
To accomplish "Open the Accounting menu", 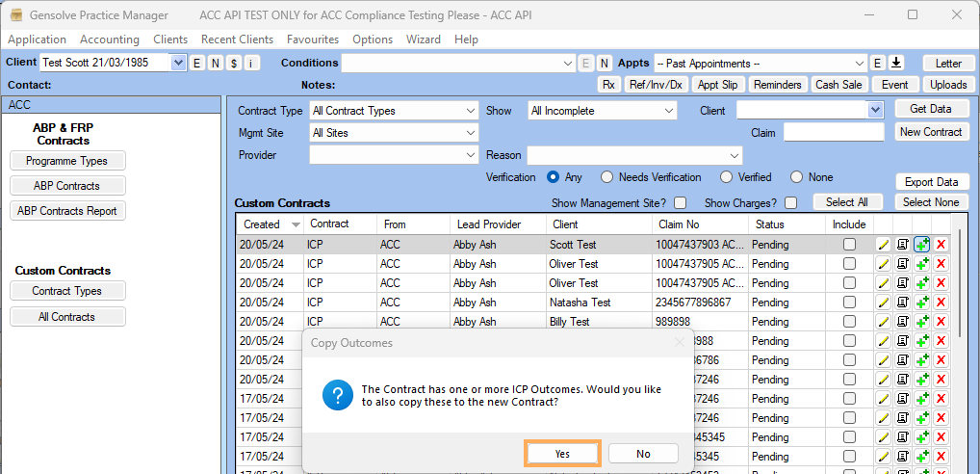I will click(110, 39).
